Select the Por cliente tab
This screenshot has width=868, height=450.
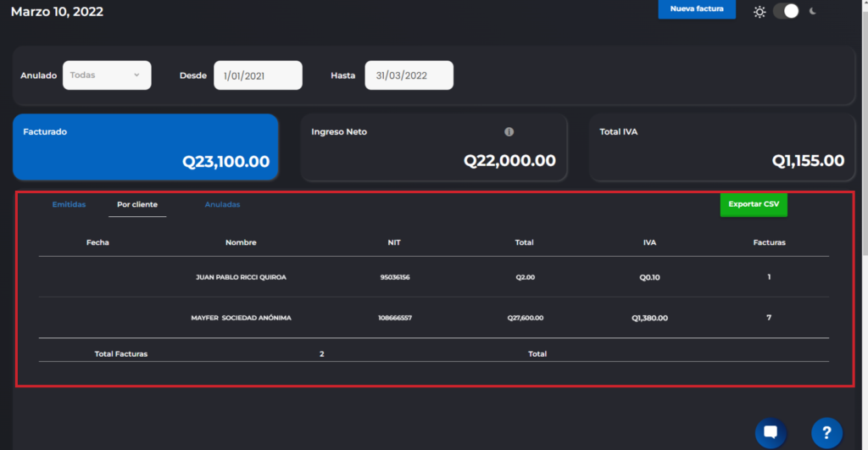[x=137, y=205]
